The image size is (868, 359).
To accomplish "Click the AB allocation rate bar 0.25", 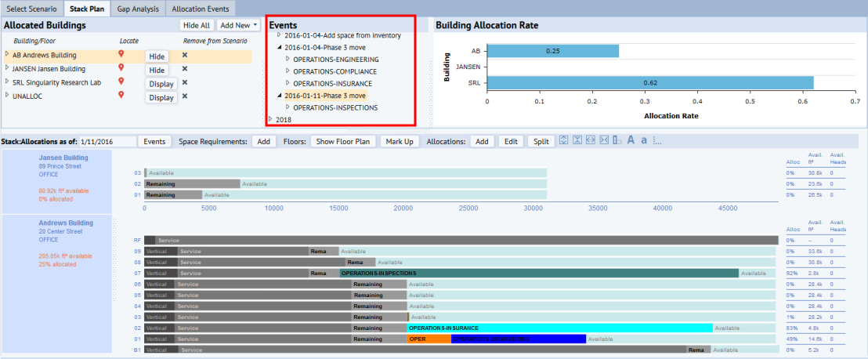I will click(553, 51).
